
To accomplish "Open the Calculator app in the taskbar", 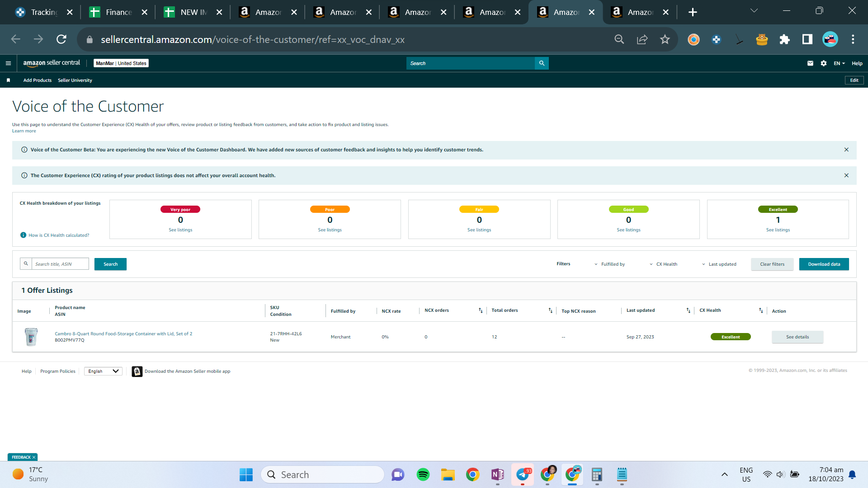I will [597, 474].
